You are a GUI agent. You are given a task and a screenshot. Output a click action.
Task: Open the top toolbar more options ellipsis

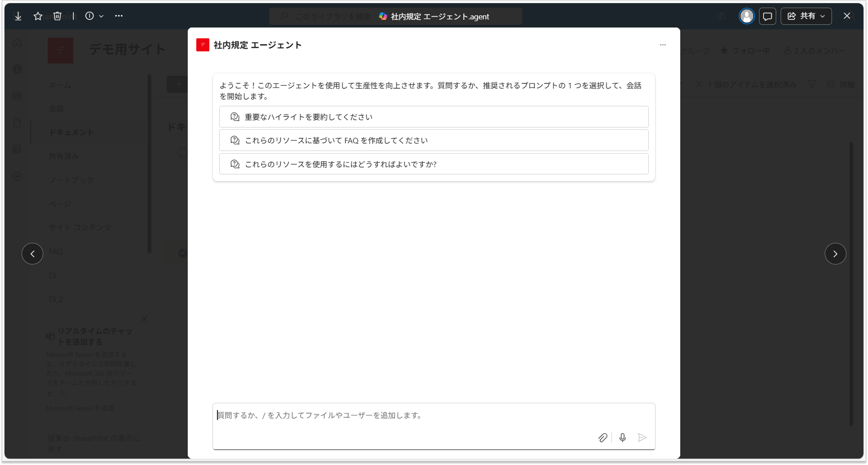pyautogui.click(x=119, y=16)
